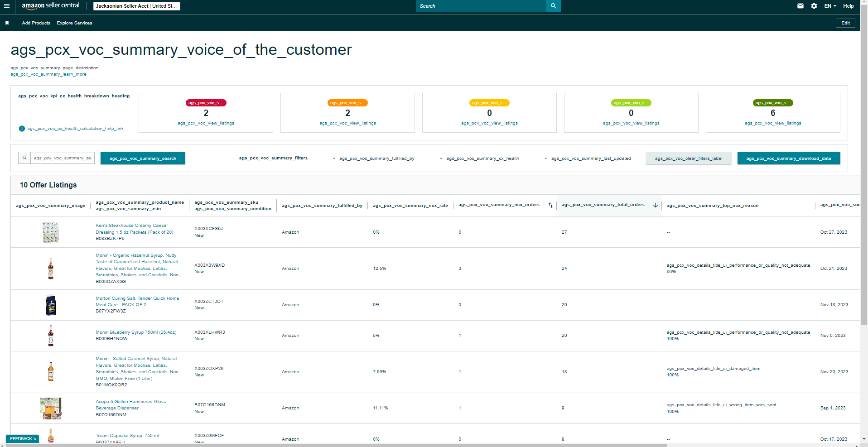Open the Ken's Steakhouse Creamy Caesar Dressing link
Image resolution: width=868 pixels, height=447 pixels.
[135, 229]
